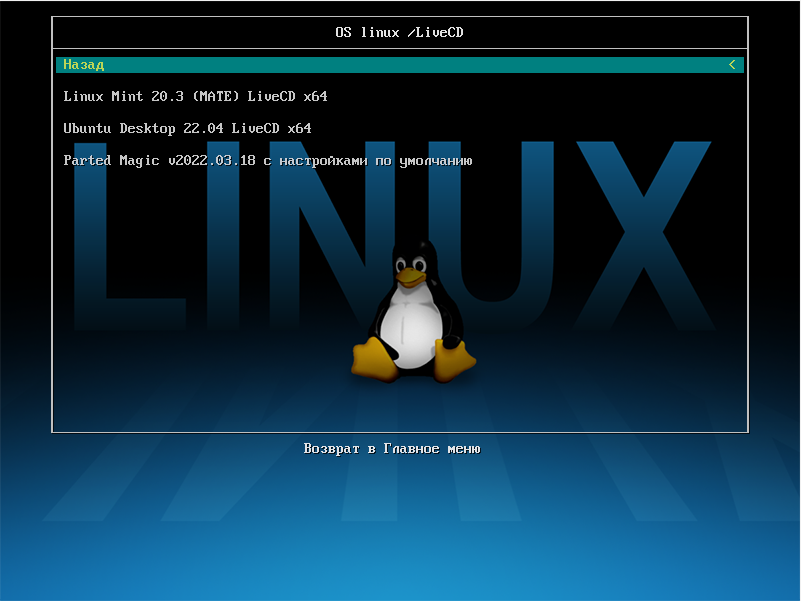Boot Linux Mint 20.3 (MATE) LiveCD x64
Image resolution: width=801 pixels, height=601 pixels.
[x=195, y=97]
